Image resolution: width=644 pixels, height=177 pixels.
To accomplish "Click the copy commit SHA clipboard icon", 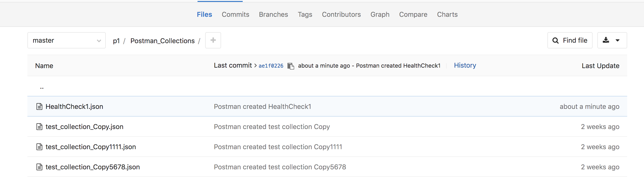I will click(291, 66).
